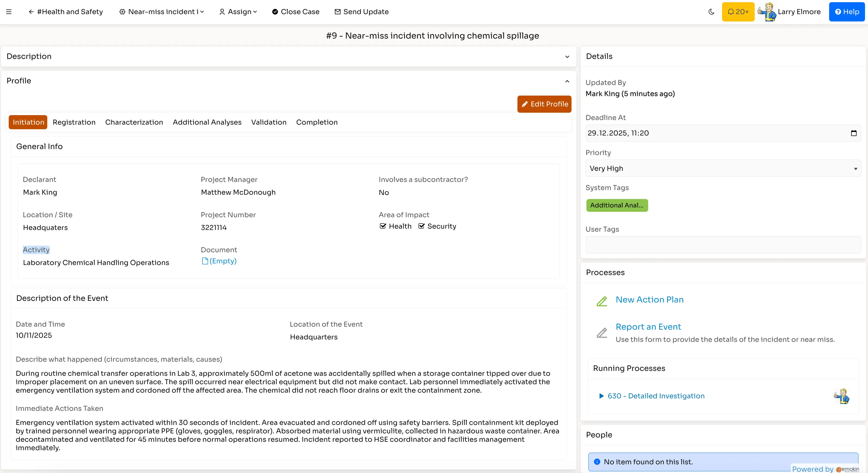Collapse the Profile section

[567, 81]
